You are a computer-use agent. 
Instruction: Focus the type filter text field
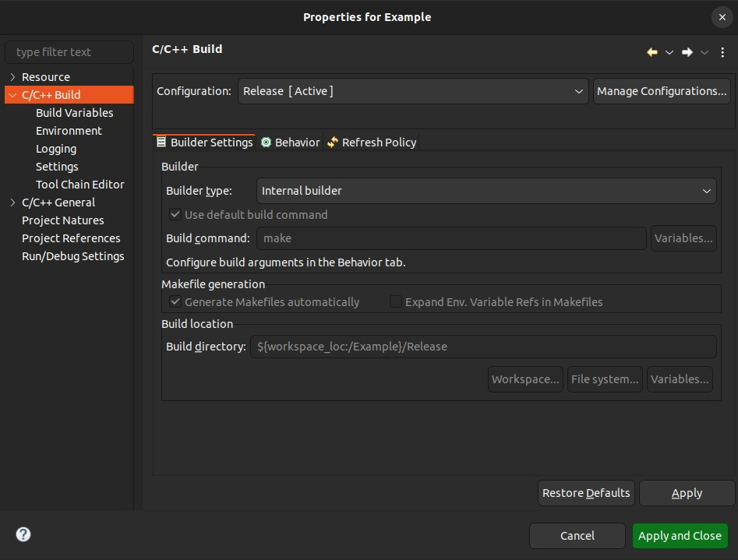(x=69, y=51)
